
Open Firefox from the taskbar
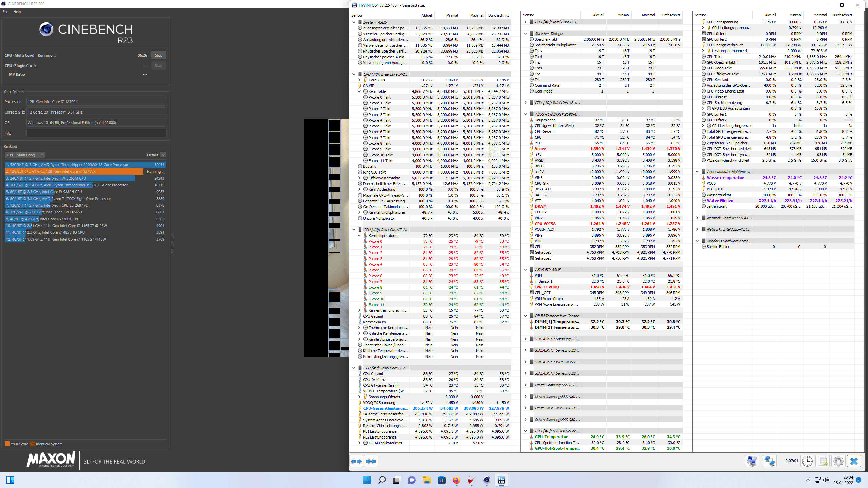pos(456,480)
